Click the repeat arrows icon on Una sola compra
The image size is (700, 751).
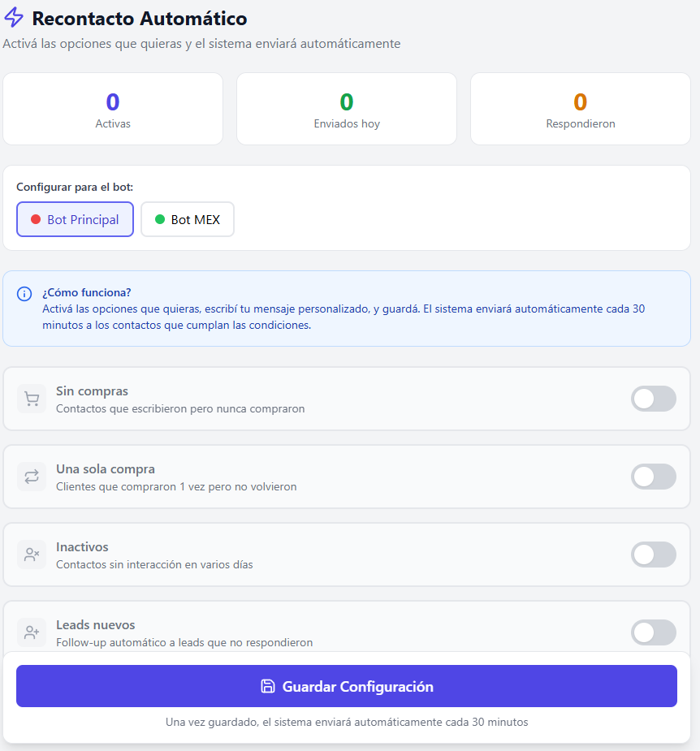point(32,477)
